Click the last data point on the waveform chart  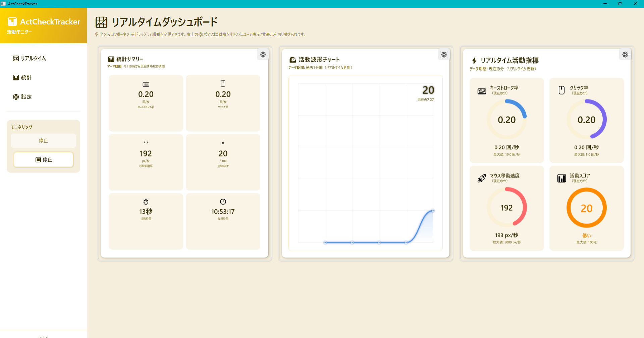pyautogui.click(x=433, y=210)
